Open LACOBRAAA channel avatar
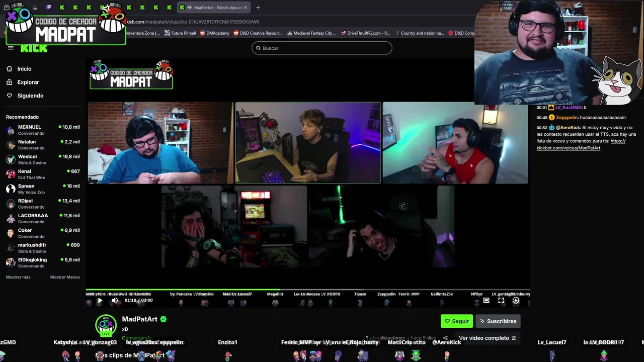The image size is (644, 362). point(11,219)
